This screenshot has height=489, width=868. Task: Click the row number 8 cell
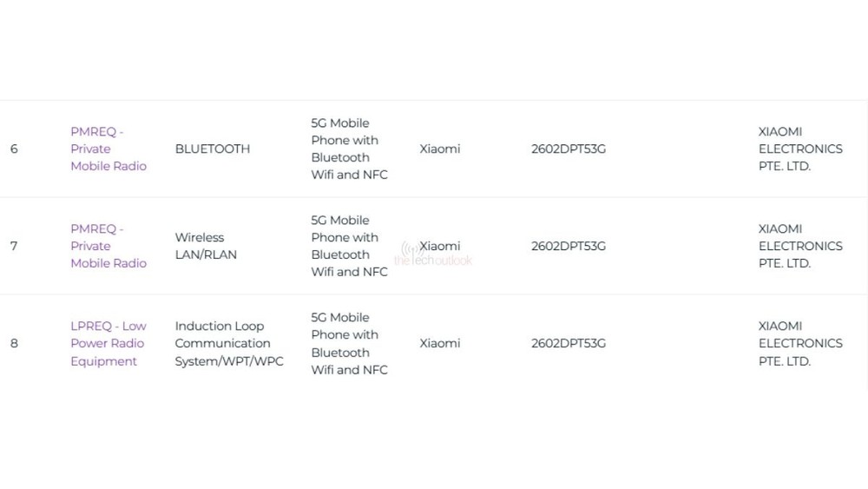point(14,343)
